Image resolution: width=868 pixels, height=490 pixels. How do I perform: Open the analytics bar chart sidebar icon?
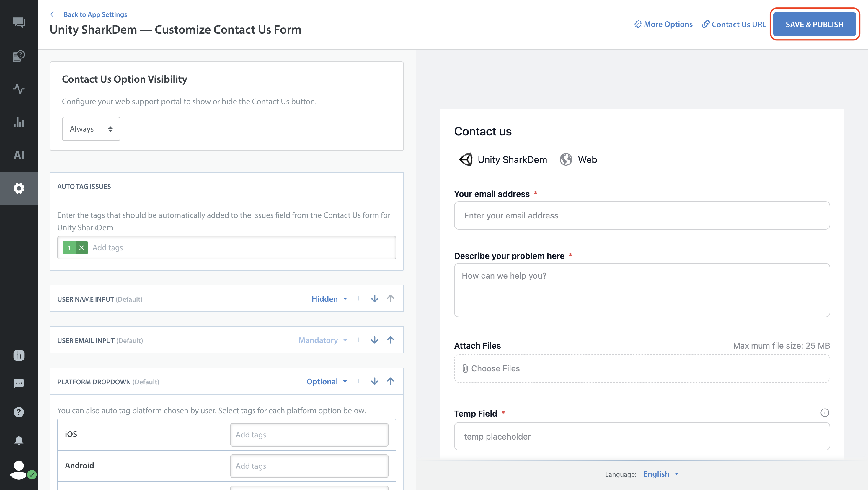tap(19, 122)
